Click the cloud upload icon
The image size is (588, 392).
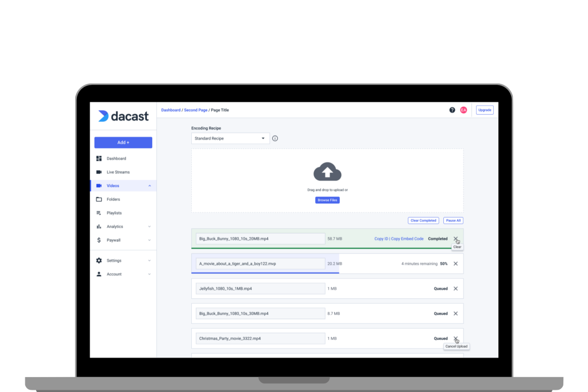(327, 172)
